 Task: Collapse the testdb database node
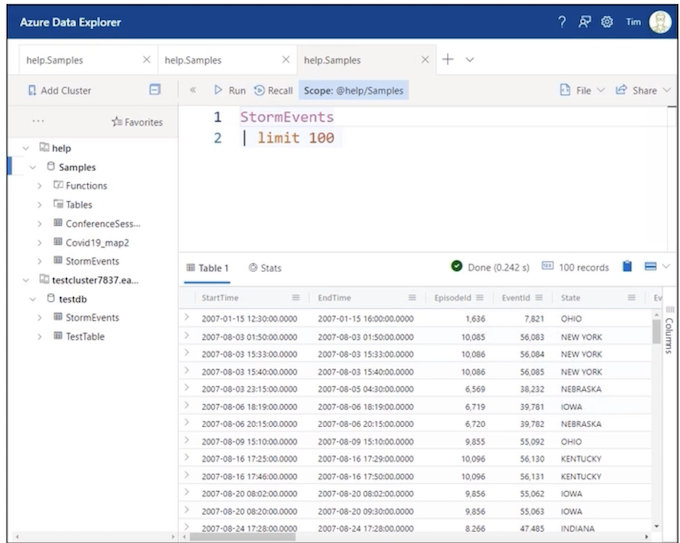click(33, 299)
